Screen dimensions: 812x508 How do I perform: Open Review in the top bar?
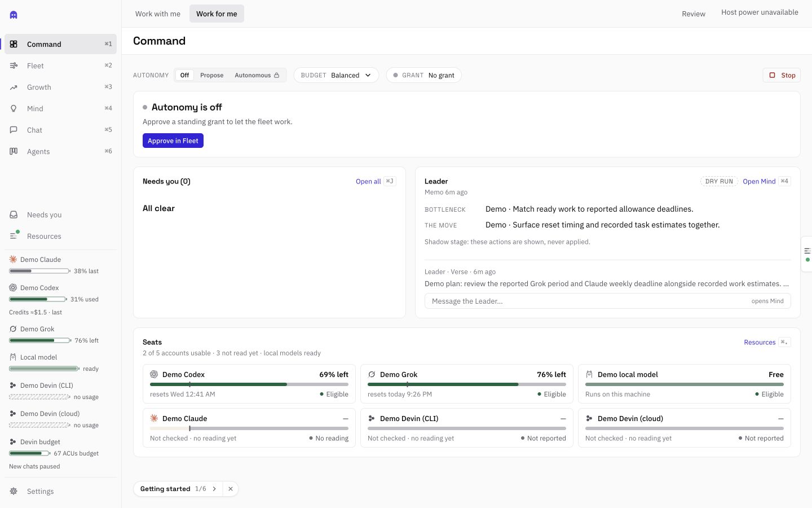[694, 14]
